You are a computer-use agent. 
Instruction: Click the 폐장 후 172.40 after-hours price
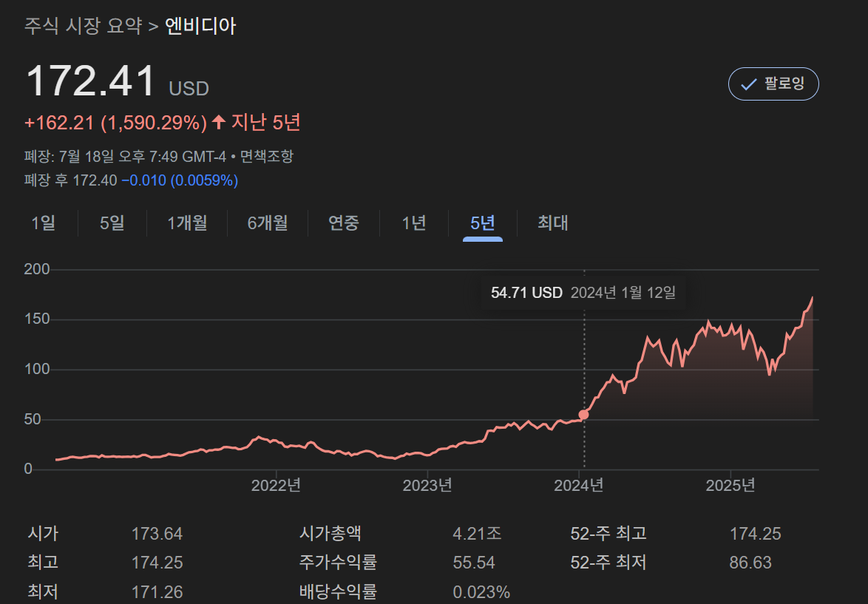coord(70,180)
